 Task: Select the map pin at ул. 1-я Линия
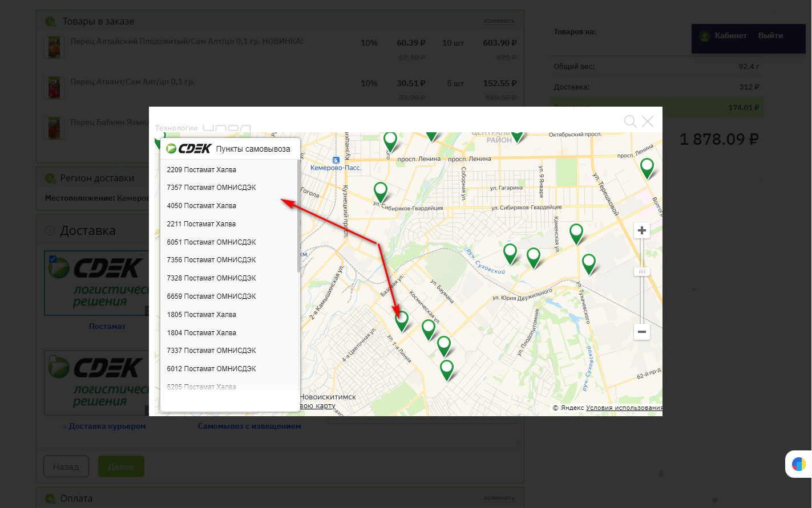pyautogui.click(x=402, y=319)
